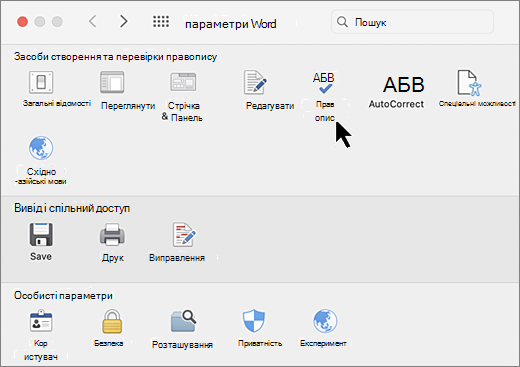Click the 'Вивід і спільний доступ' heading

coord(72,208)
